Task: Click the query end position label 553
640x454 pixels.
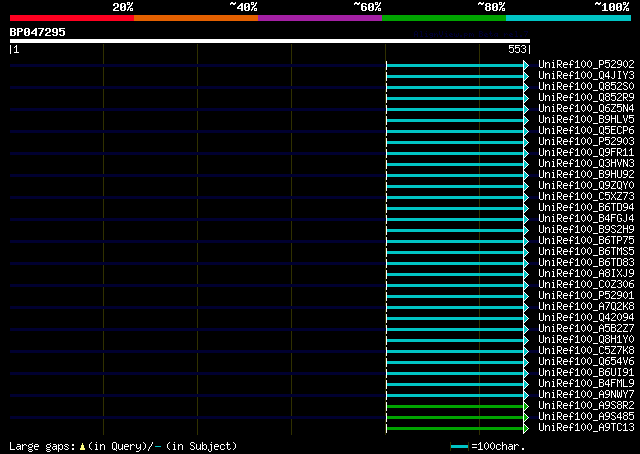Action: click(x=517, y=49)
